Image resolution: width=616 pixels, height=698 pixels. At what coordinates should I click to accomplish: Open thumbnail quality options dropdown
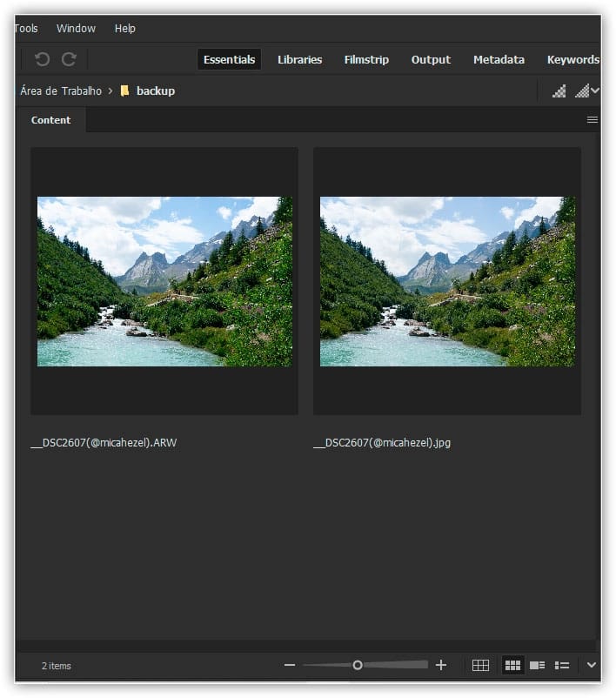[x=586, y=91]
